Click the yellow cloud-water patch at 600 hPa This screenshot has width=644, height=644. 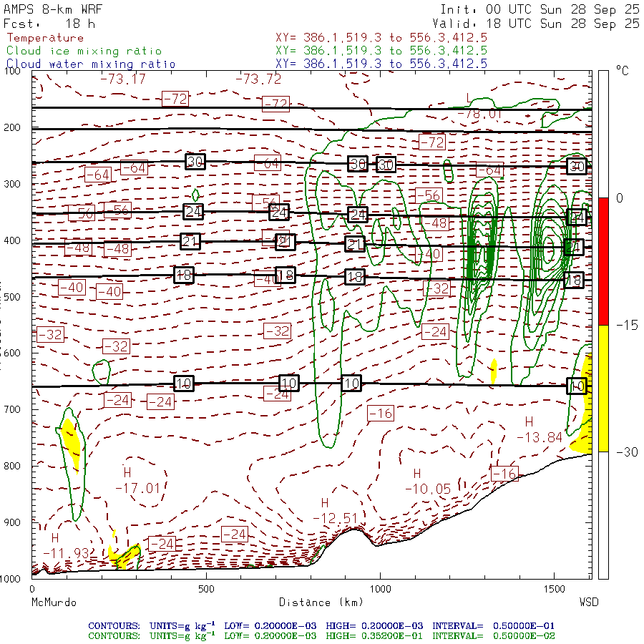[x=494, y=371]
